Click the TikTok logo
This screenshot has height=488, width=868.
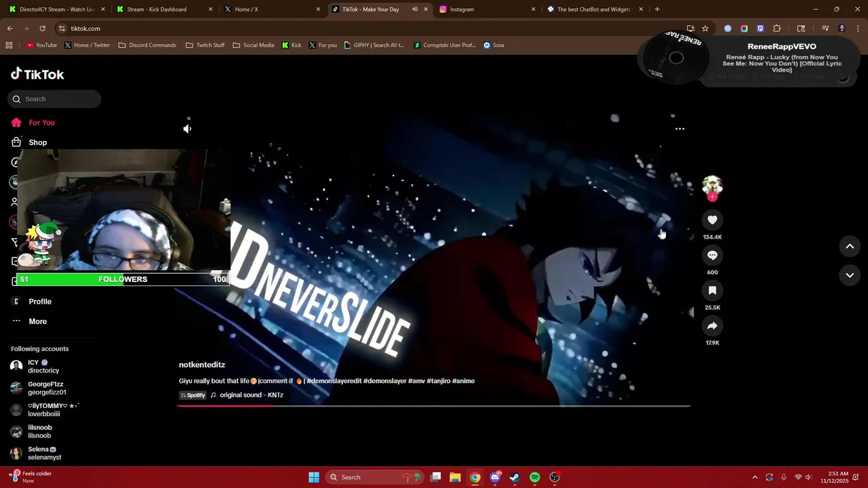(x=37, y=74)
